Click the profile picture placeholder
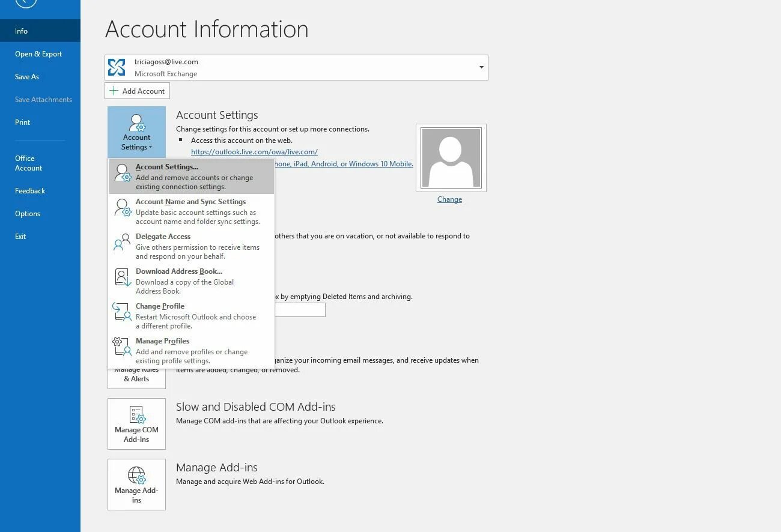781x532 pixels. coord(451,158)
